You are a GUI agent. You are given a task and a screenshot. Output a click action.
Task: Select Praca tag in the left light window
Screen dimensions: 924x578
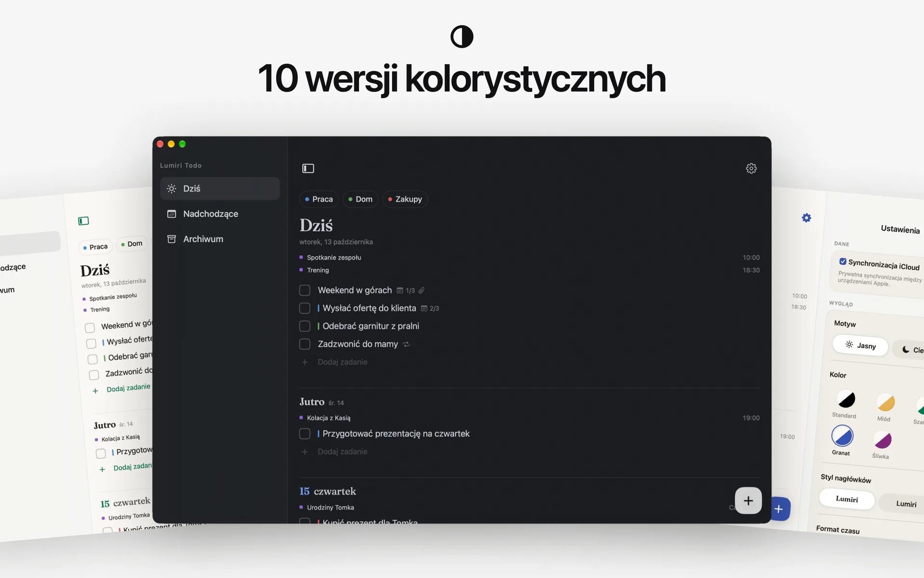pos(95,247)
